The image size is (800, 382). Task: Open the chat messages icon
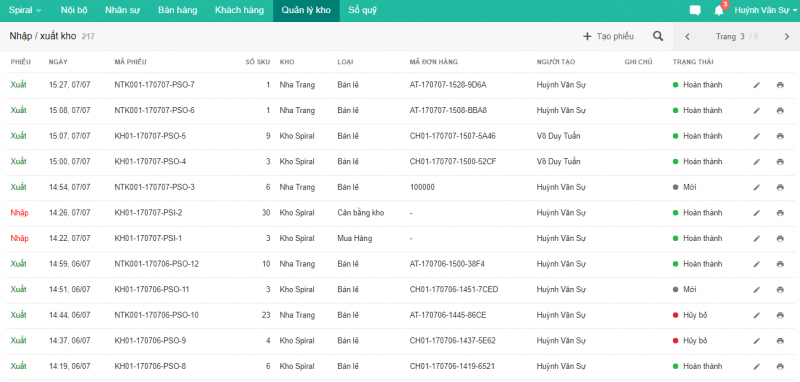[694, 10]
